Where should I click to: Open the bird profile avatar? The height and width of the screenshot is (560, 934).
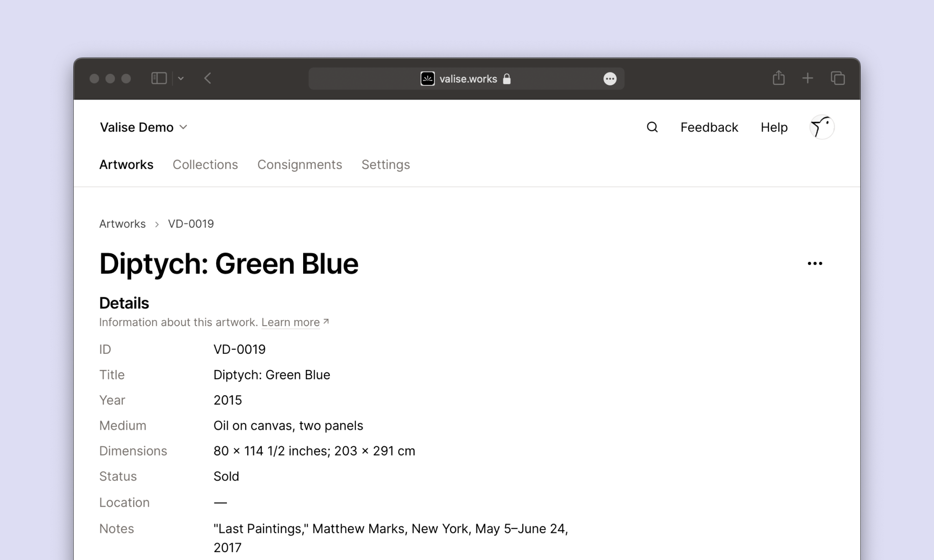click(x=821, y=127)
